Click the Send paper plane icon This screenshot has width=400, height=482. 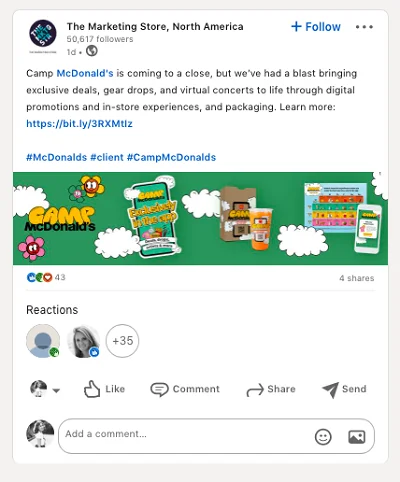330,389
